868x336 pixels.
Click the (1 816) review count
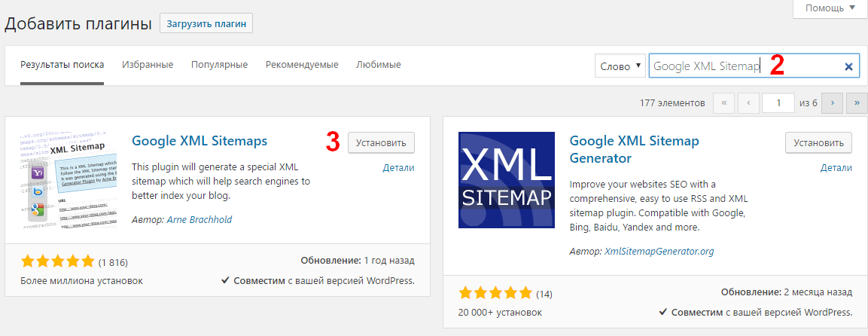113,262
